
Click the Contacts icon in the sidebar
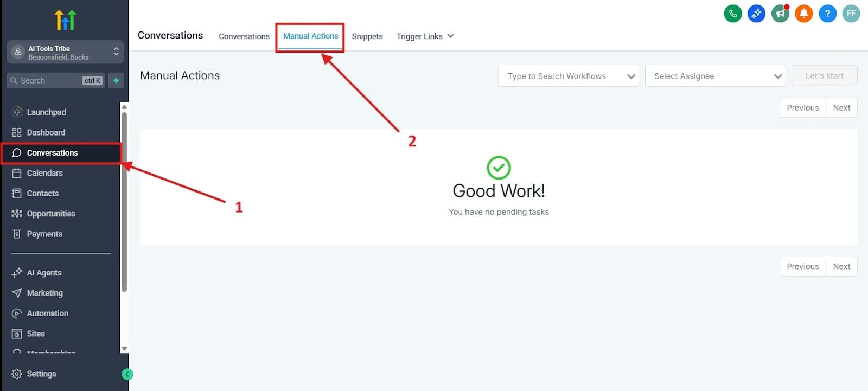point(17,194)
